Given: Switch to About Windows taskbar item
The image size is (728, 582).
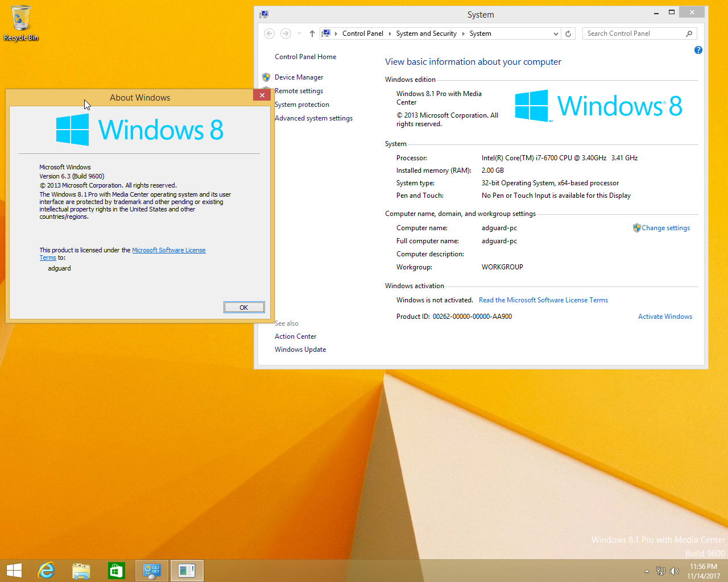Looking at the screenshot, I should 187,571.
